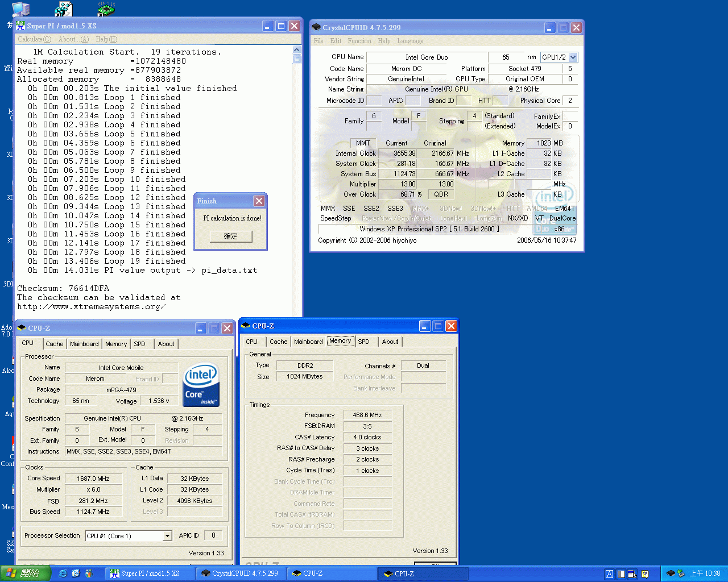Launch Internet Explorer from the quick launch bar
The height and width of the screenshot is (582, 728).
pyautogui.click(x=63, y=573)
